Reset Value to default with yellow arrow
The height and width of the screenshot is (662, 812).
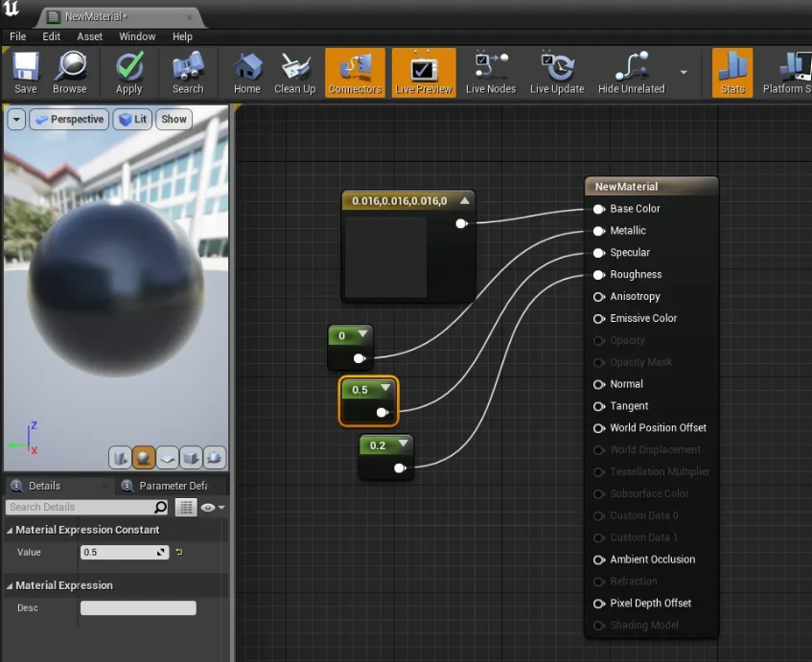(178, 552)
